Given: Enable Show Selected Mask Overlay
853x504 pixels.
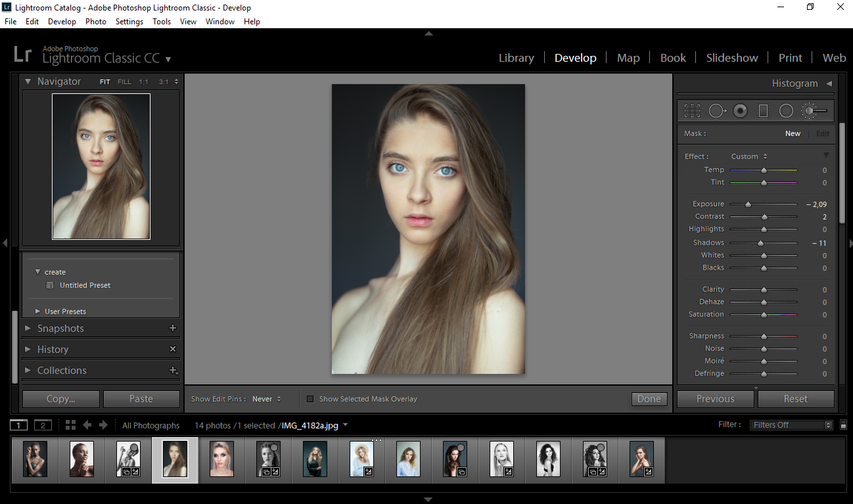Looking at the screenshot, I should 310,398.
